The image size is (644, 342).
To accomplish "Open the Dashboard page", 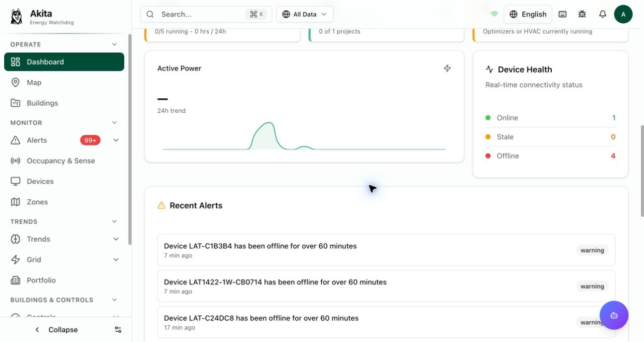I will point(64,62).
